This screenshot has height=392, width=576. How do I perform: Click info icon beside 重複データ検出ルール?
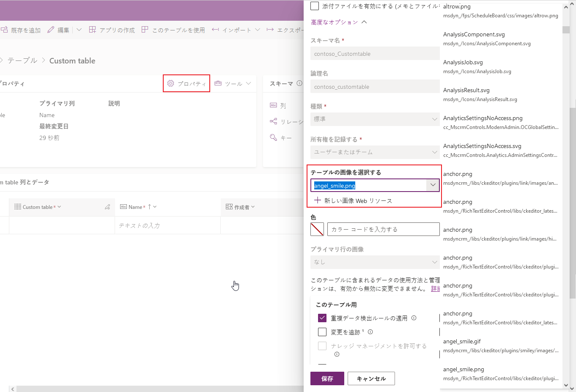[x=414, y=318]
